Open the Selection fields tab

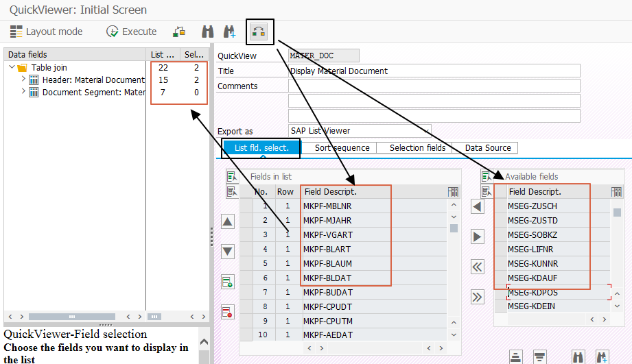pos(417,148)
